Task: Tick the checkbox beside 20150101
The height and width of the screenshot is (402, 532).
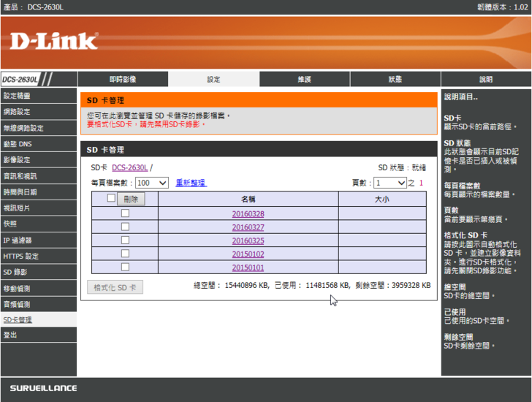Action: pos(124,267)
